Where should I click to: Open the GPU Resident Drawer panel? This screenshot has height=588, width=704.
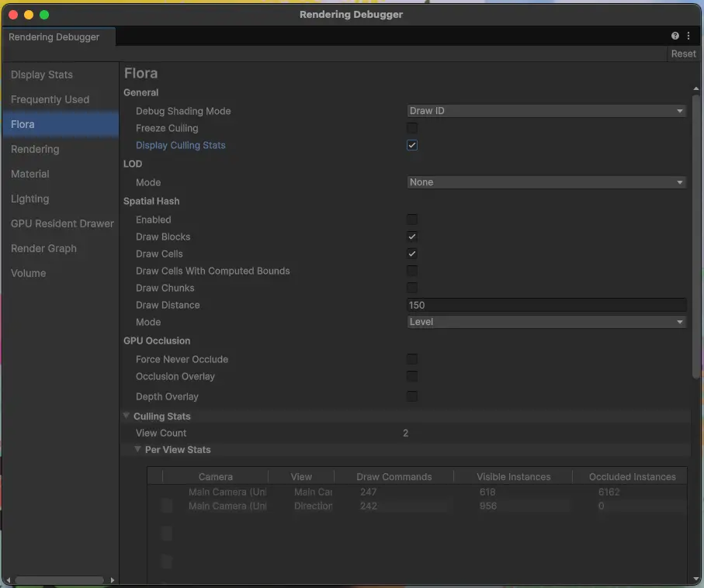tap(62, 223)
